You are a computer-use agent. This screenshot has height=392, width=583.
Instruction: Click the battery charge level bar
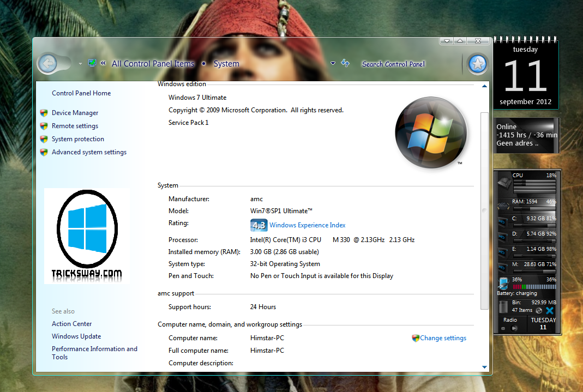(534, 287)
